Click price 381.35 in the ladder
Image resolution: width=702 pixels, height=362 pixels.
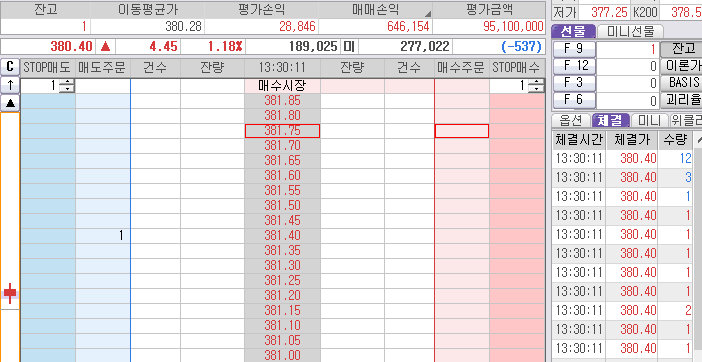282,251
